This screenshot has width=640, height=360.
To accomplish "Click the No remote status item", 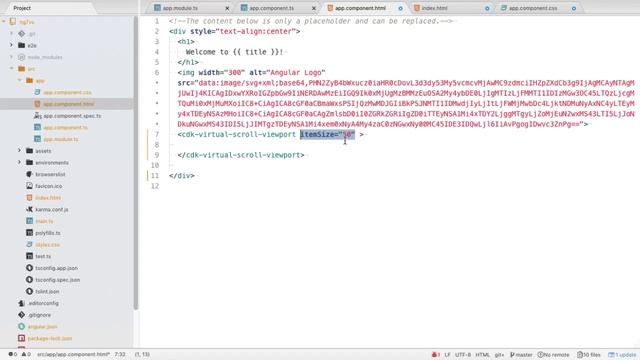I will click(553, 355).
